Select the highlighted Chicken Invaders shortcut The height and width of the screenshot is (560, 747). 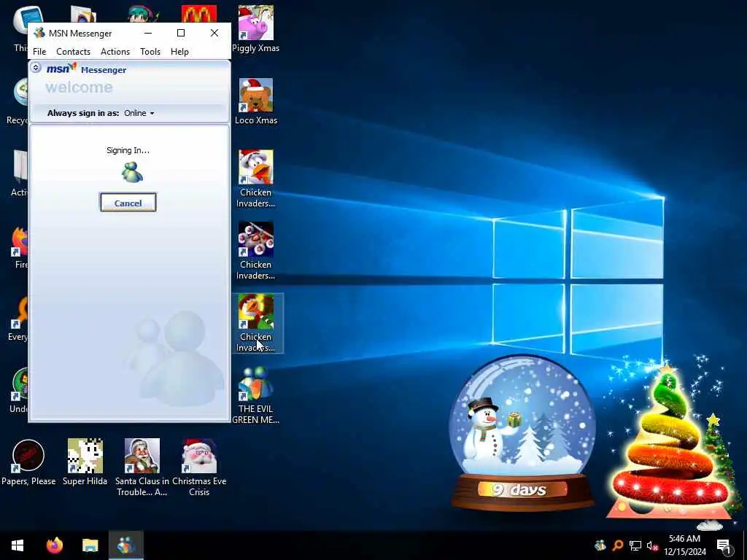pyautogui.click(x=256, y=323)
